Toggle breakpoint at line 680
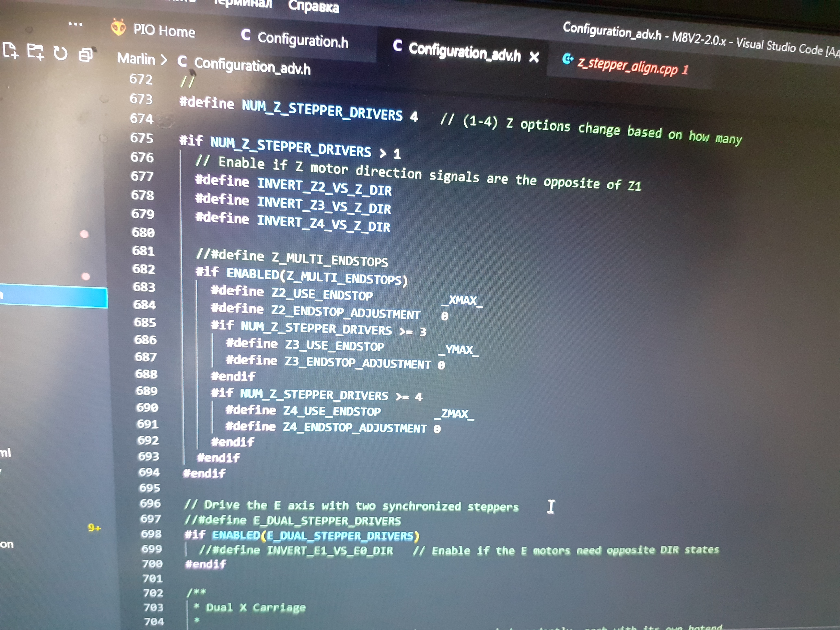Screen dimensions: 840x630 click(x=84, y=234)
